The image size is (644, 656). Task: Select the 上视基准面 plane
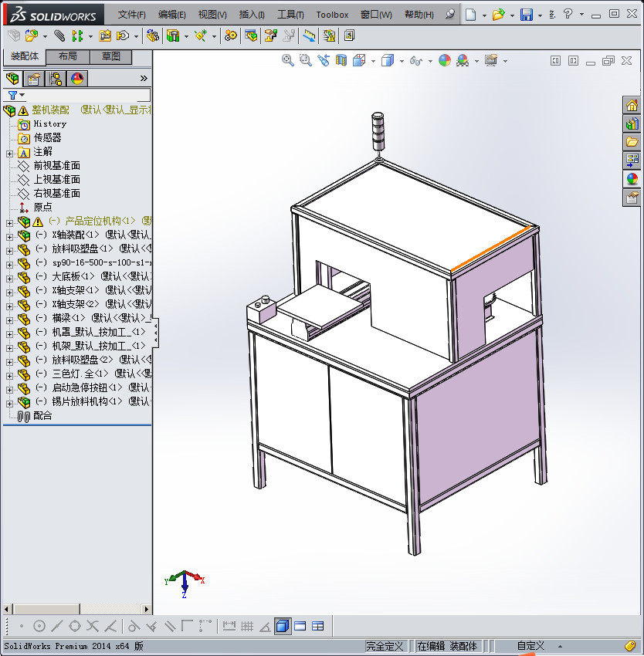(x=57, y=180)
